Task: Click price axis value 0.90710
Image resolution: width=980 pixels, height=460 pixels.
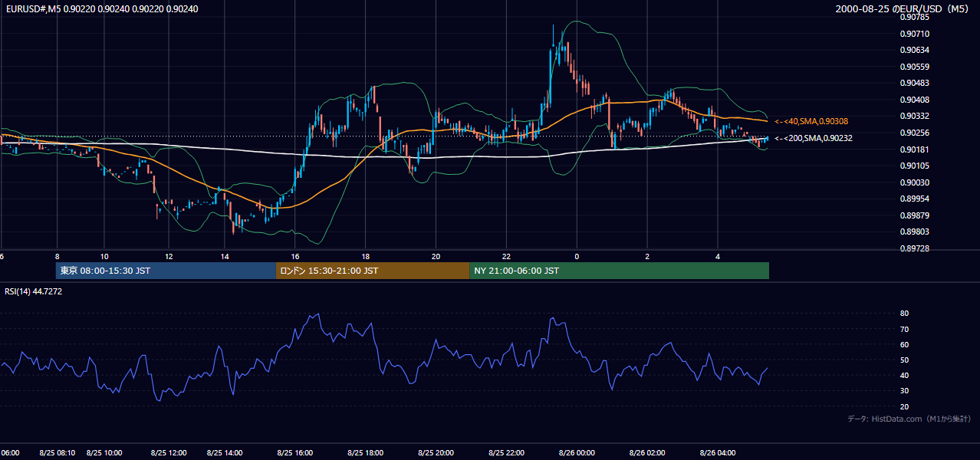Action: click(x=915, y=34)
